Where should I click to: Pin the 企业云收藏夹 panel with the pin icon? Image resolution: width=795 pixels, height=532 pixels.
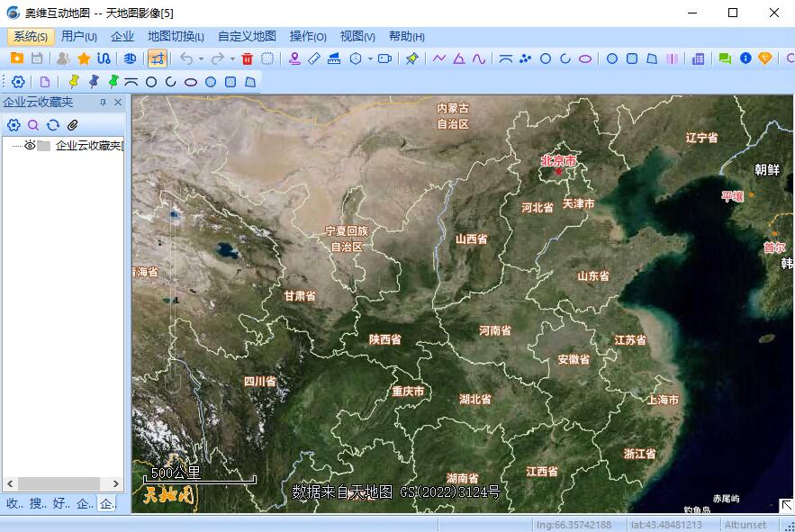(x=103, y=102)
